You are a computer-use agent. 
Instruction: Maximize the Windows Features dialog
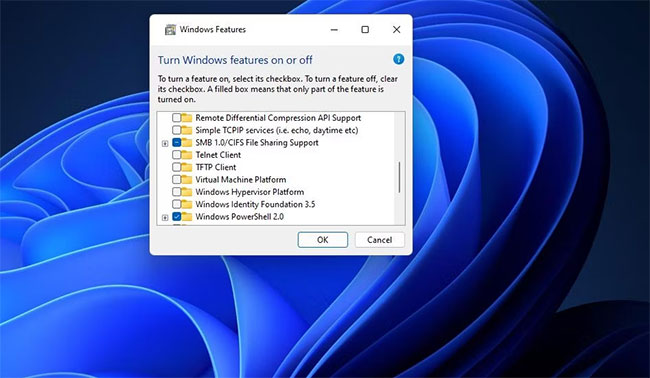click(365, 29)
